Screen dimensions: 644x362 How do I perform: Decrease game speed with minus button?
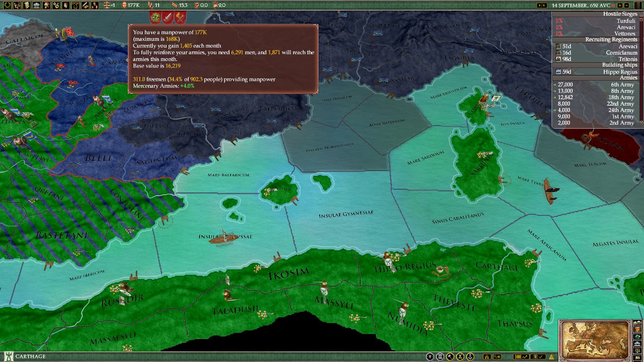627,6
